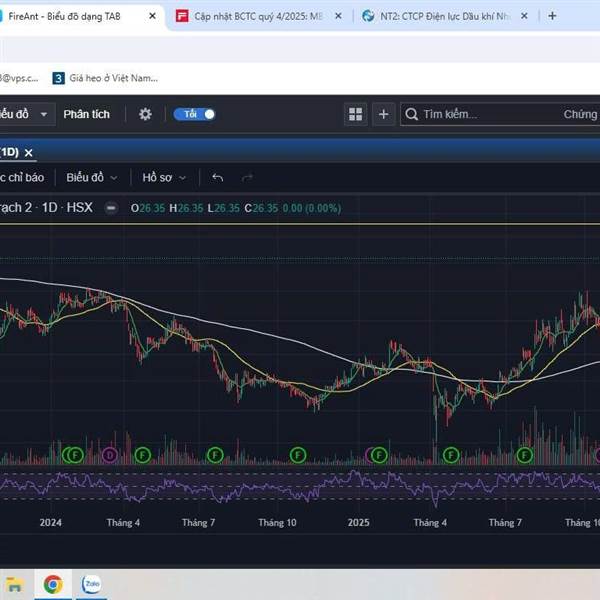
Task: Click the grid layout icon
Action: pos(356,114)
